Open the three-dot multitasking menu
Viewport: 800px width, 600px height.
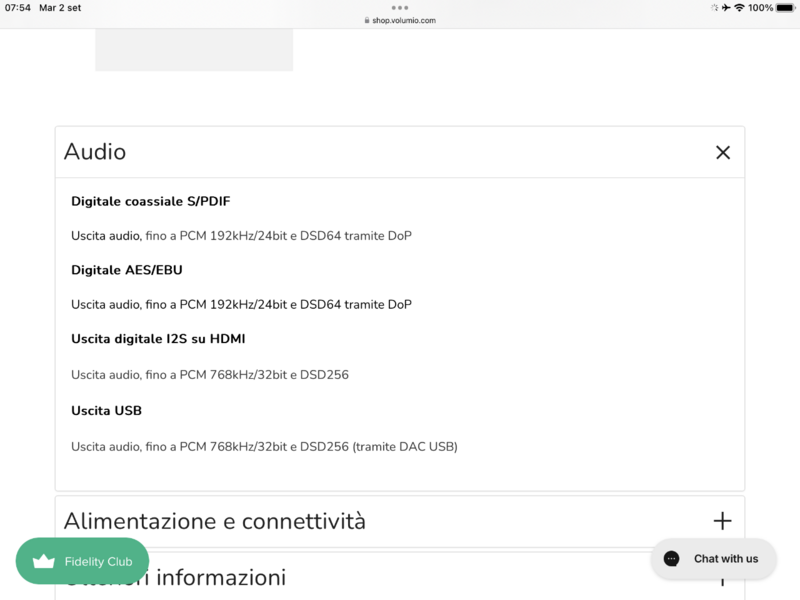[400, 7]
